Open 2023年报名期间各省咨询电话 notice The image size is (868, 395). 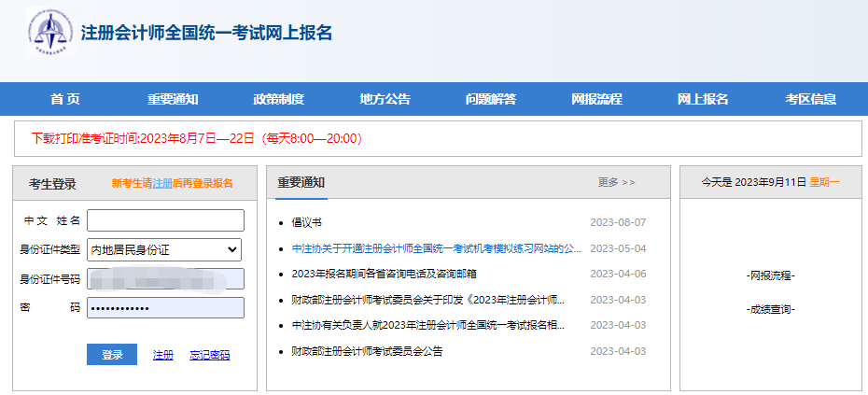click(x=384, y=274)
